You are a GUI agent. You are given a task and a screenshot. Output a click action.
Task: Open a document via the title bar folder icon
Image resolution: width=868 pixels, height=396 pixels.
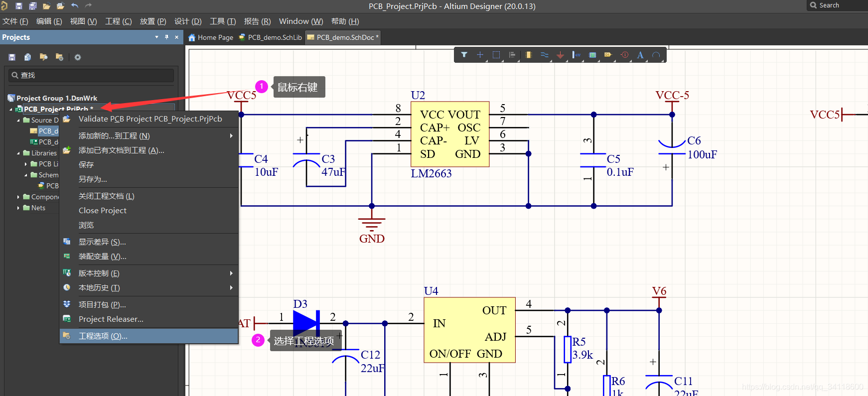pyautogui.click(x=46, y=6)
